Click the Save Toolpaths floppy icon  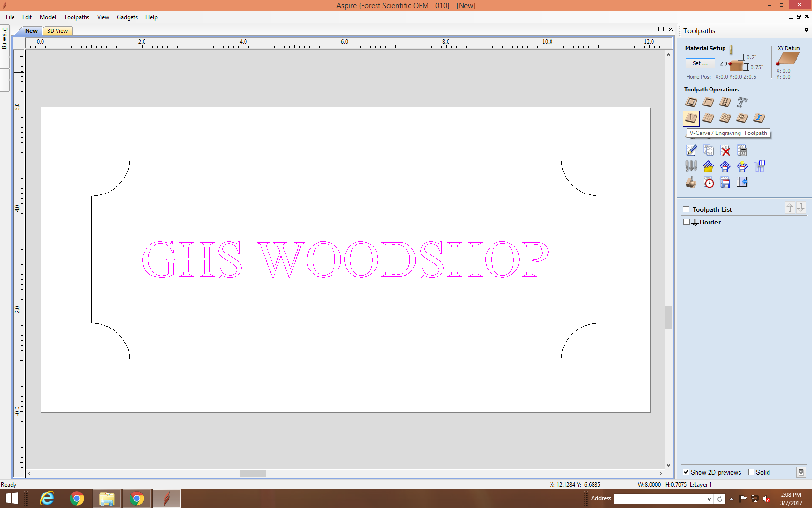pos(725,182)
